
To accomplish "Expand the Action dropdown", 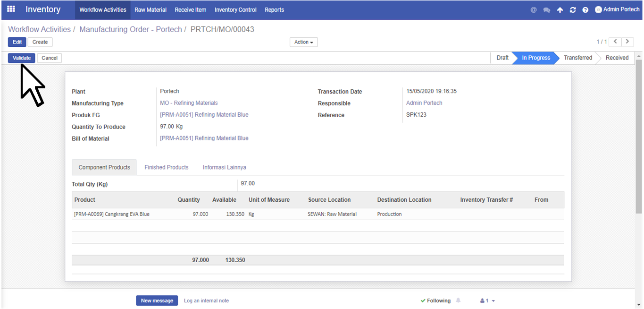I will point(303,42).
